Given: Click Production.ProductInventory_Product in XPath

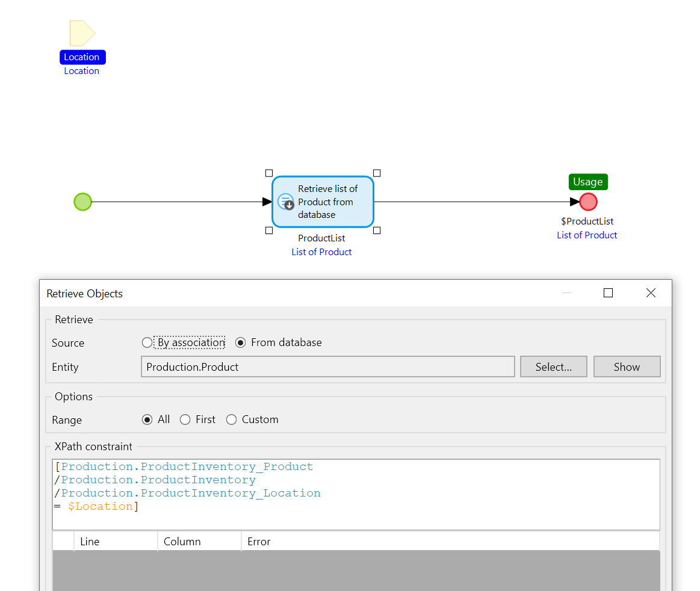Looking at the screenshot, I should [x=187, y=466].
